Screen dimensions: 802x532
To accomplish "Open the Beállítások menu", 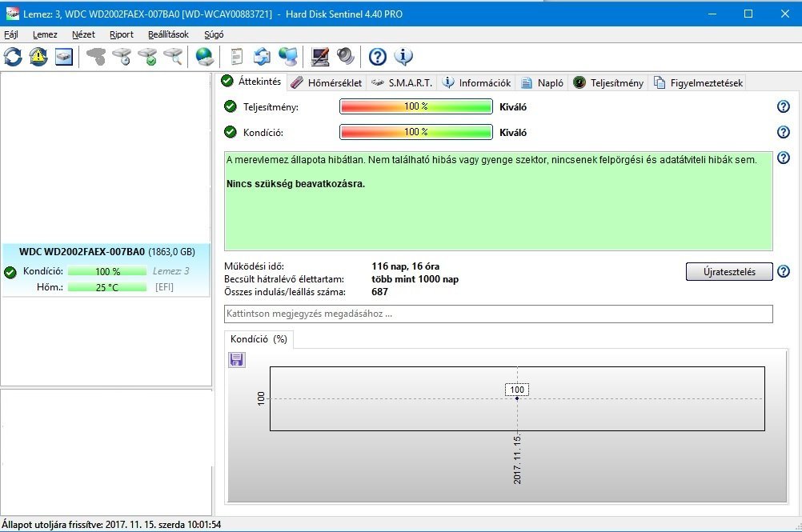I will [x=168, y=34].
